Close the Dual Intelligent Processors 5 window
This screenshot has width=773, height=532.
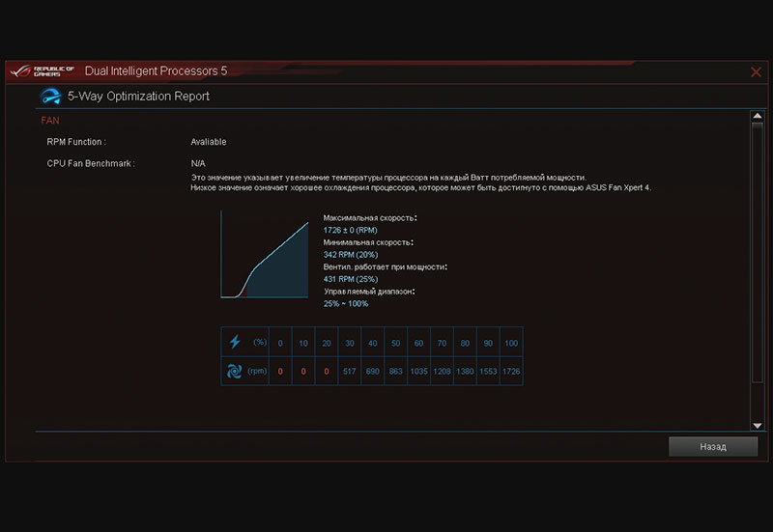756,72
